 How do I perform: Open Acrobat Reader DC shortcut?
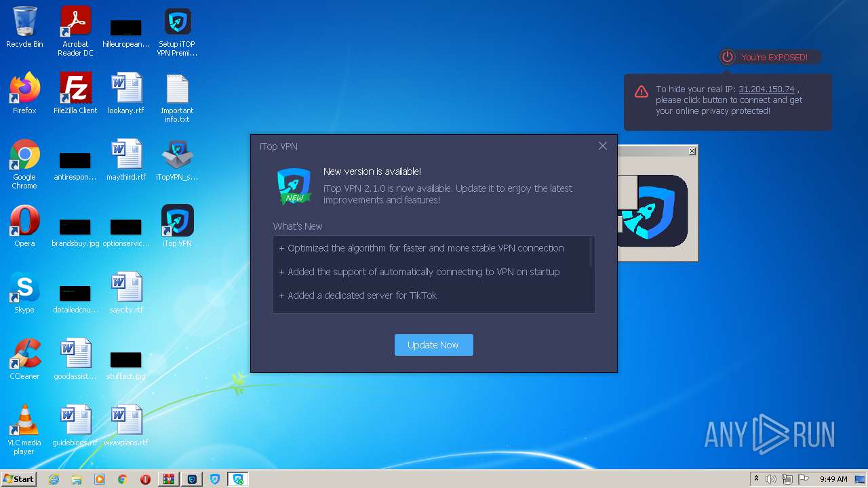(75, 31)
